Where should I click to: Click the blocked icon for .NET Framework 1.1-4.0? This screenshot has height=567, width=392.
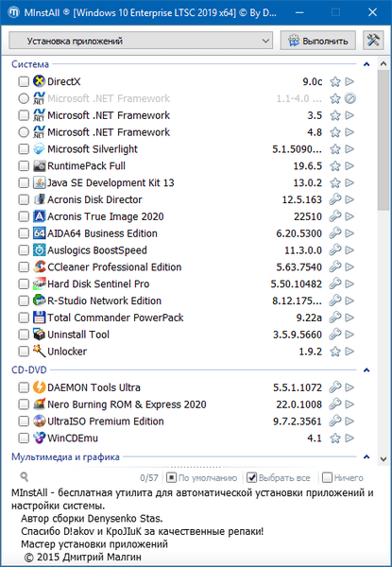tap(349, 98)
